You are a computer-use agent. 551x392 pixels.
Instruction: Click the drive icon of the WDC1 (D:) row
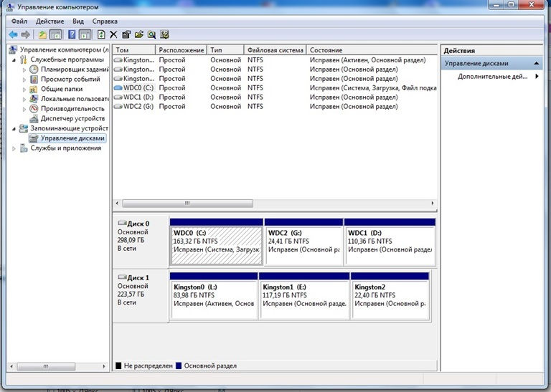[x=118, y=97]
